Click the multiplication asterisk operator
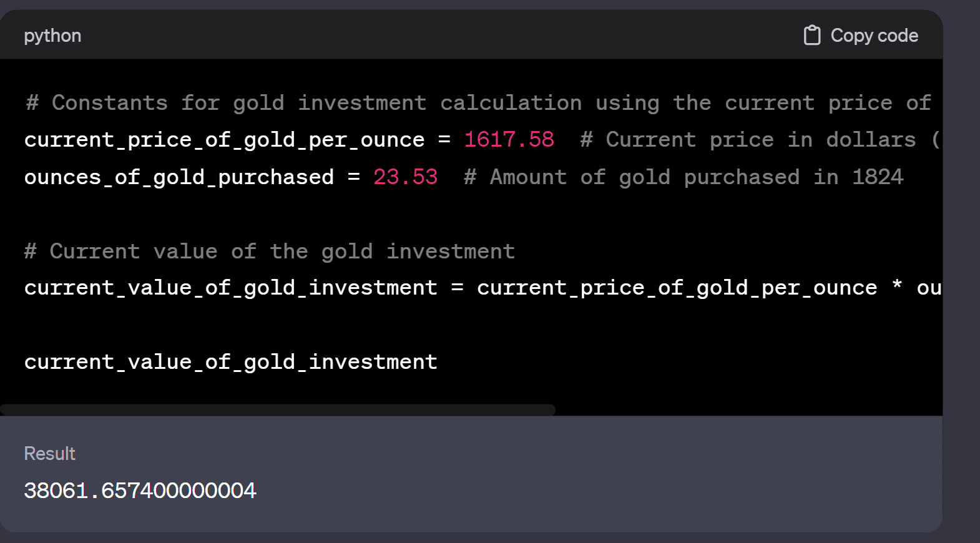 tap(897, 286)
